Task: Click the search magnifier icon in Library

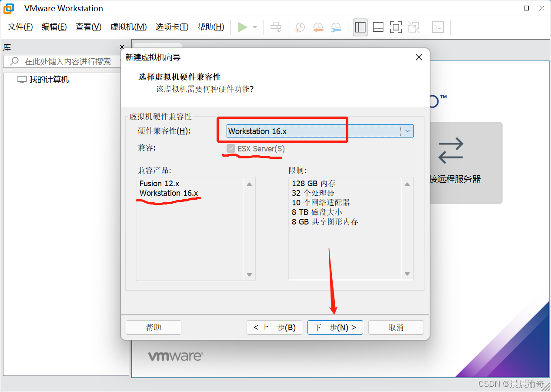Action: pyautogui.click(x=14, y=61)
